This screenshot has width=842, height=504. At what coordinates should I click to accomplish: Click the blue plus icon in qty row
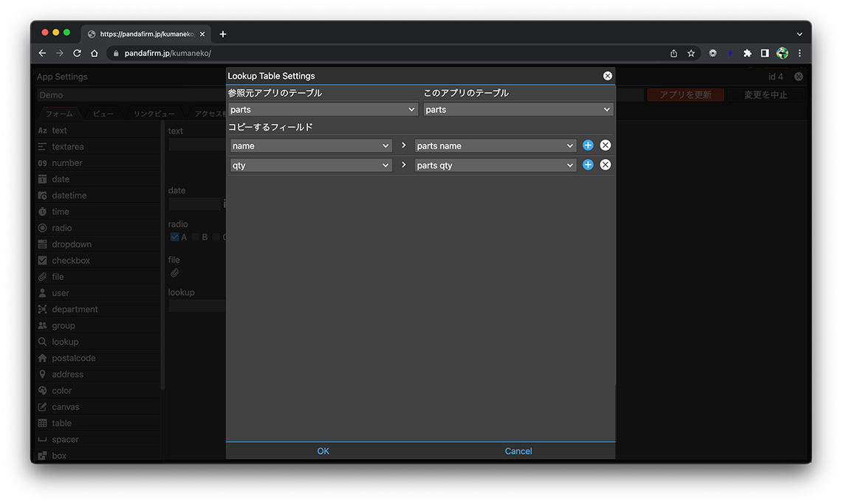tap(588, 165)
